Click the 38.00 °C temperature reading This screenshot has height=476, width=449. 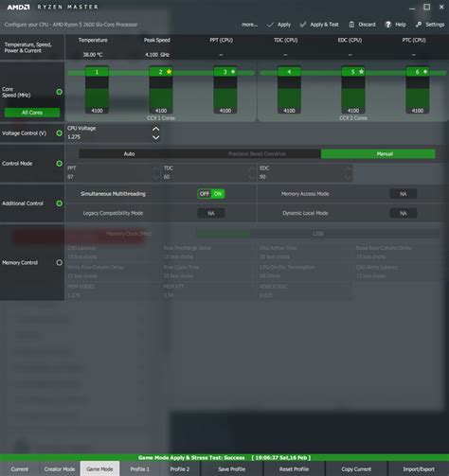(93, 55)
